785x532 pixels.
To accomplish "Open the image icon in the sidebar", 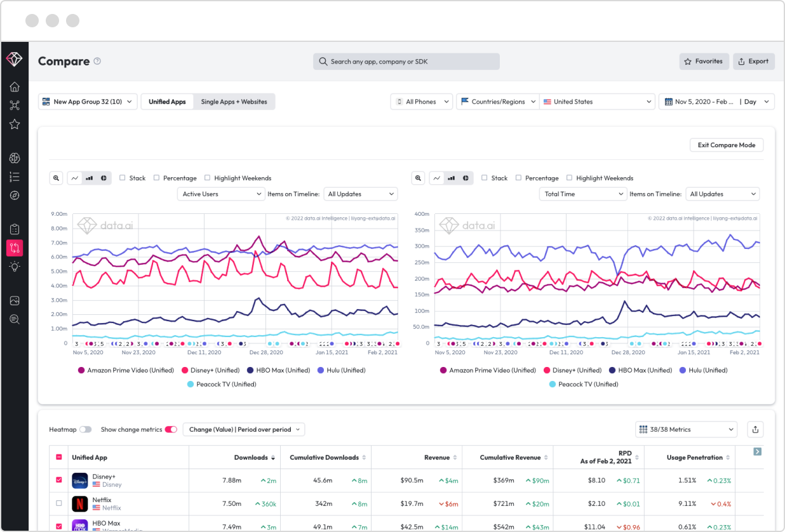I will coord(15,300).
